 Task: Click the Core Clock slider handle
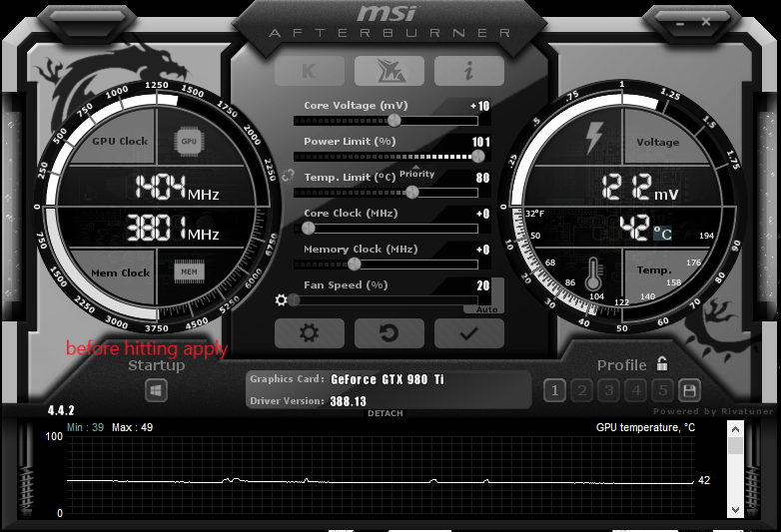pos(309,228)
